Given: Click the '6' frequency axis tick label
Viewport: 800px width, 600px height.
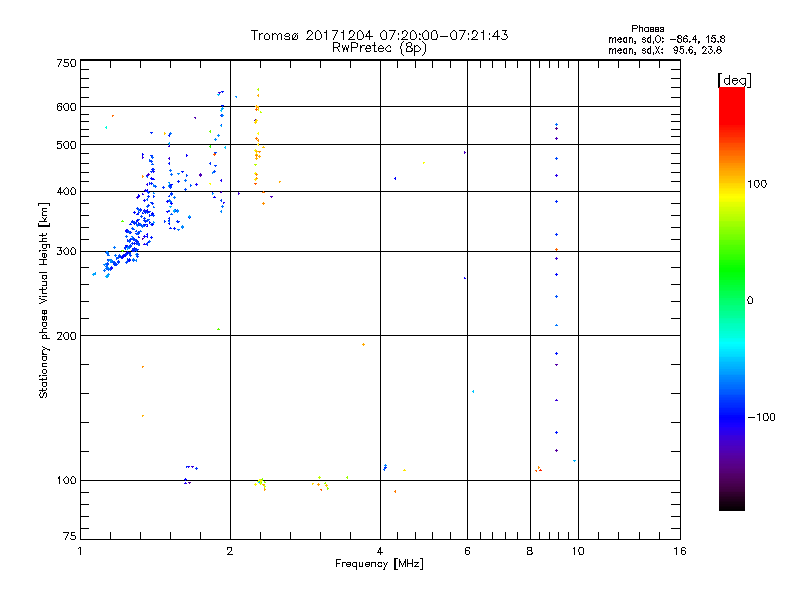Looking at the screenshot, I should click(x=467, y=551).
